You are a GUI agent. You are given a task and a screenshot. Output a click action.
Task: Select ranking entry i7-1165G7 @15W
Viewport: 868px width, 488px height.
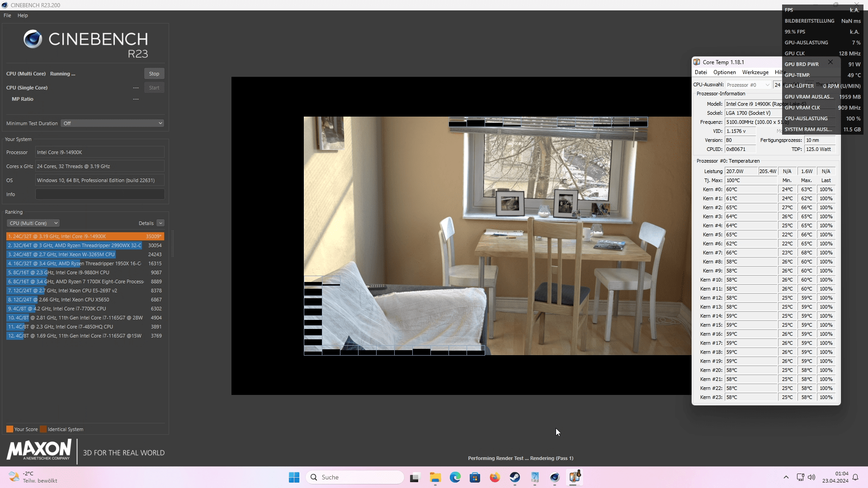[x=85, y=336]
